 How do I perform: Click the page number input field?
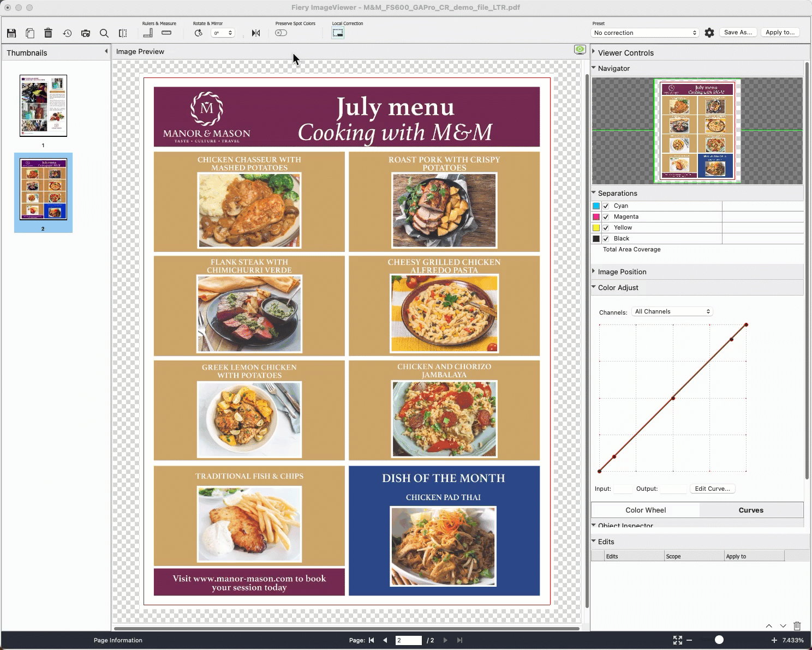[x=409, y=640]
